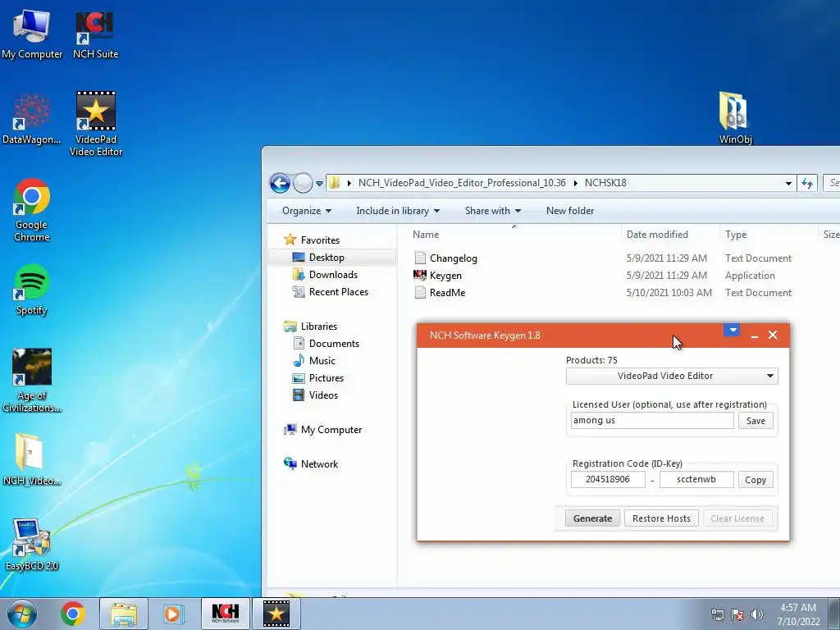Go back in Explorer window
840x630 pixels.
[280, 183]
